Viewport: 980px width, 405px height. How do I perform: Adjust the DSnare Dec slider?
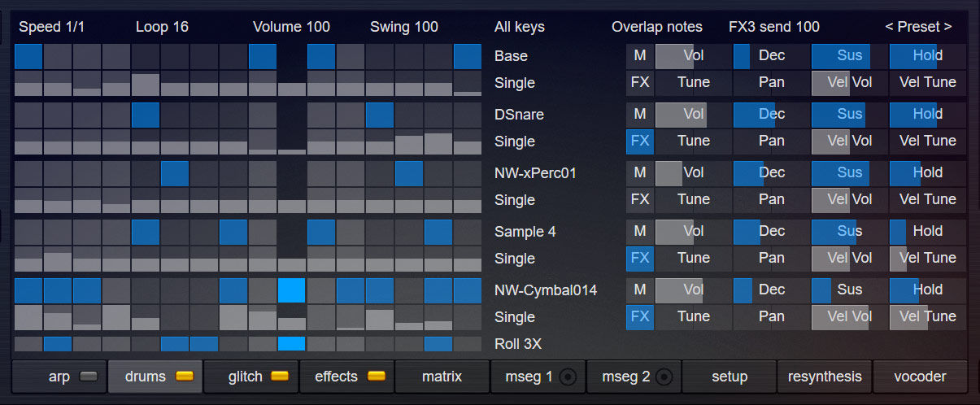(x=771, y=115)
